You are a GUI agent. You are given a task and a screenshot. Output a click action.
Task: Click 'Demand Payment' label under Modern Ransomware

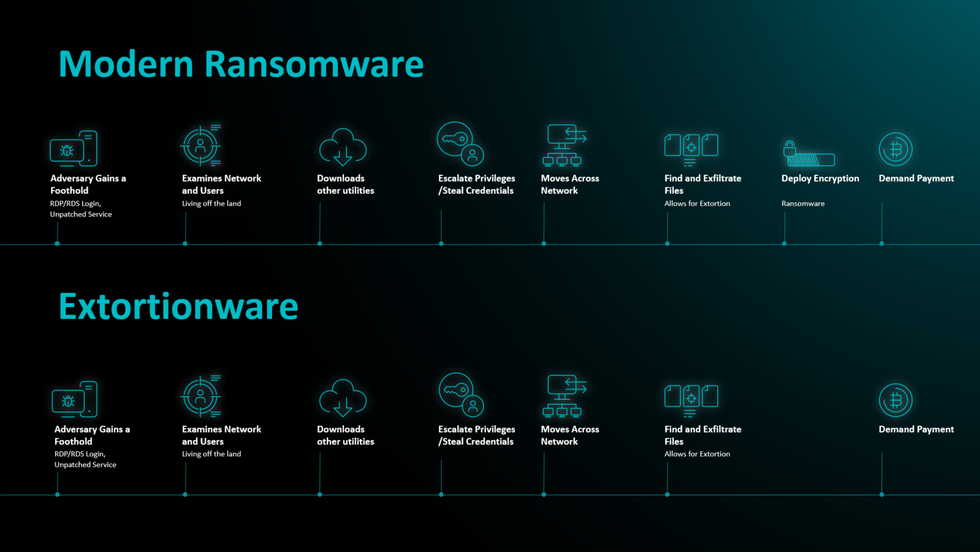click(916, 179)
